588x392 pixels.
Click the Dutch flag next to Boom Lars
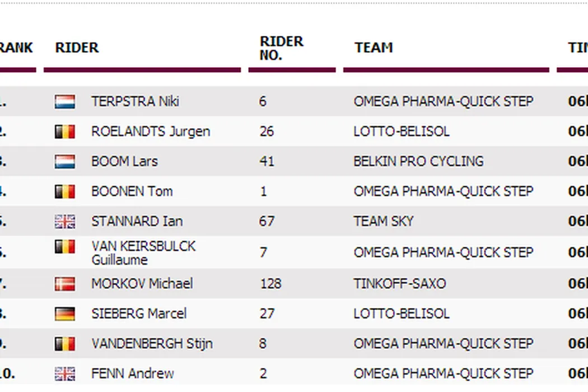(65, 162)
